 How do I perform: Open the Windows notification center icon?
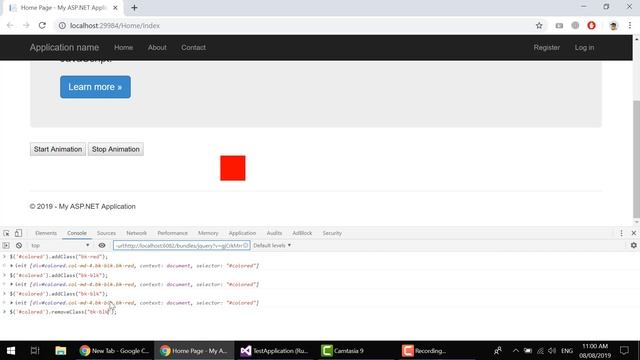(624, 351)
